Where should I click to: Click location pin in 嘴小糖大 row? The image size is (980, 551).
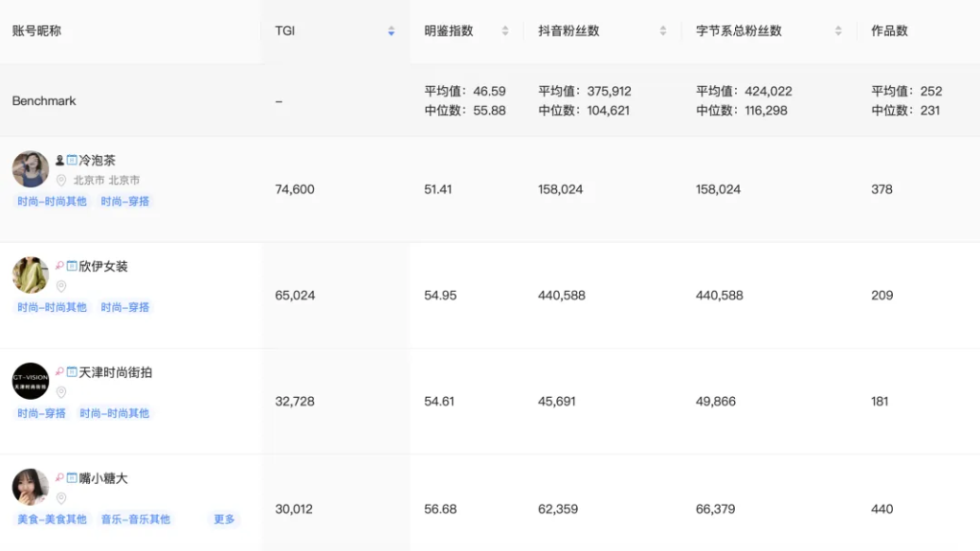pyautogui.click(x=61, y=497)
